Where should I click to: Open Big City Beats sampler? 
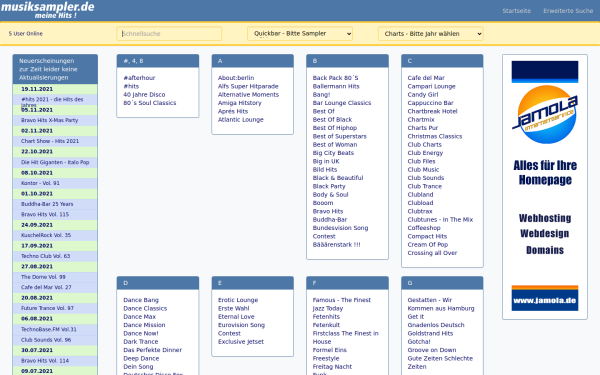coord(333,153)
